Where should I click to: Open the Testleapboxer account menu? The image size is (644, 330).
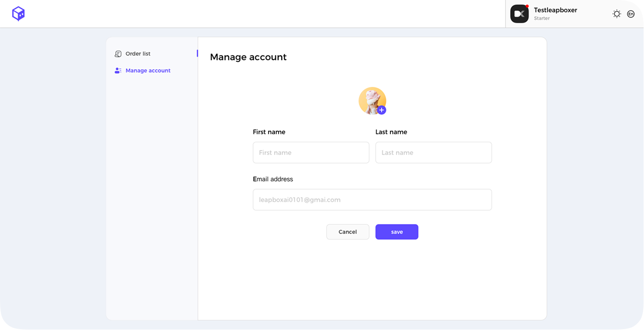click(x=555, y=10)
